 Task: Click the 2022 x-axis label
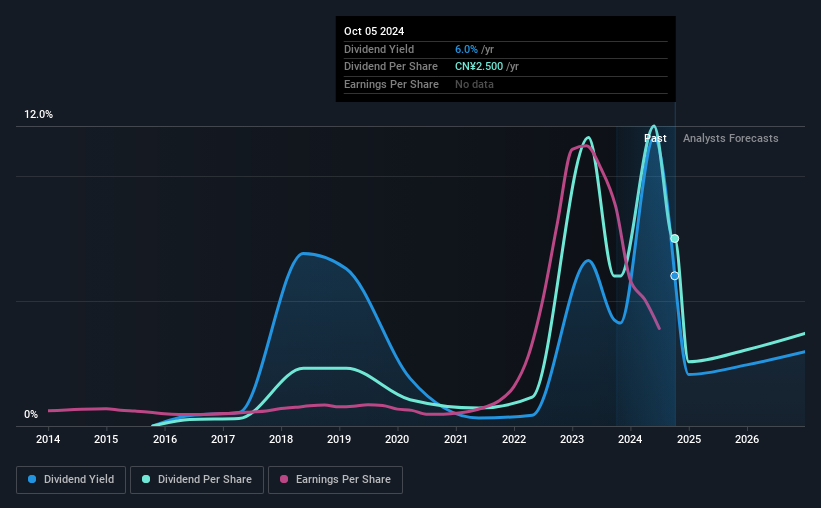tap(514, 439)
